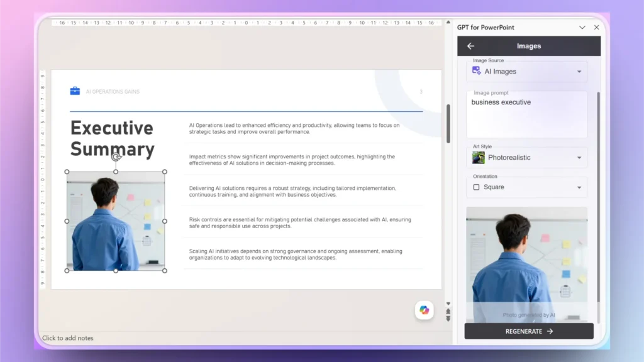Click the bottom-middle handle of the image
Image resolution: width=644 pixels, height=362 pixels.
(x=116, y=271)
